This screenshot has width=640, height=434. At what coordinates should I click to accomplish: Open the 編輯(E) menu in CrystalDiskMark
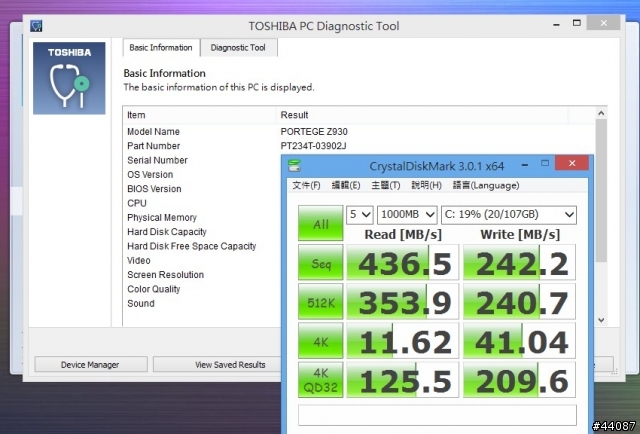(346, 185)
